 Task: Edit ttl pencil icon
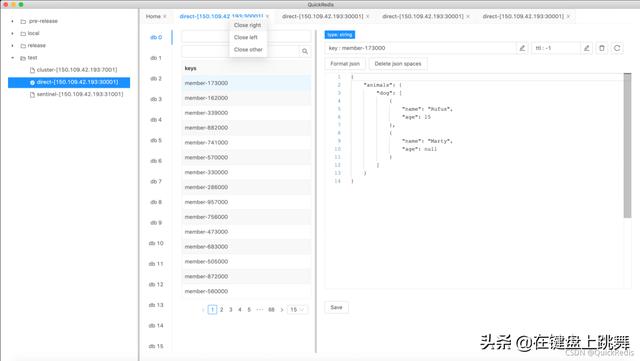(587, 48)
